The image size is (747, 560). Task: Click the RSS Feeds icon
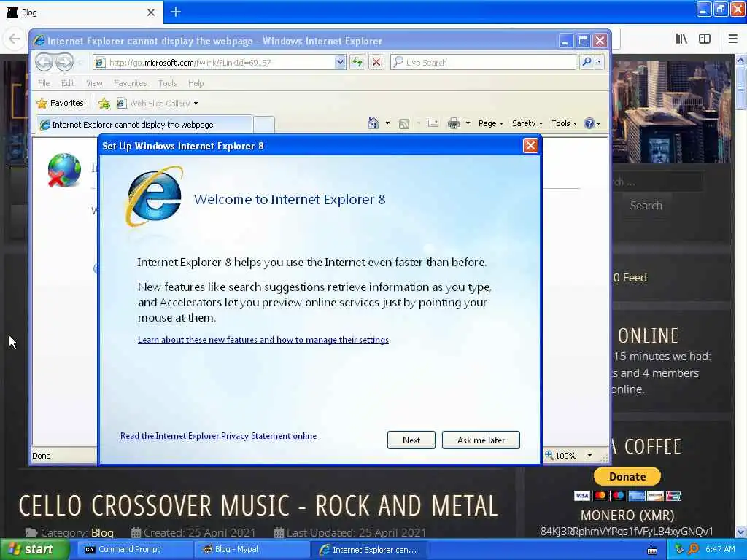pos(404,124)
